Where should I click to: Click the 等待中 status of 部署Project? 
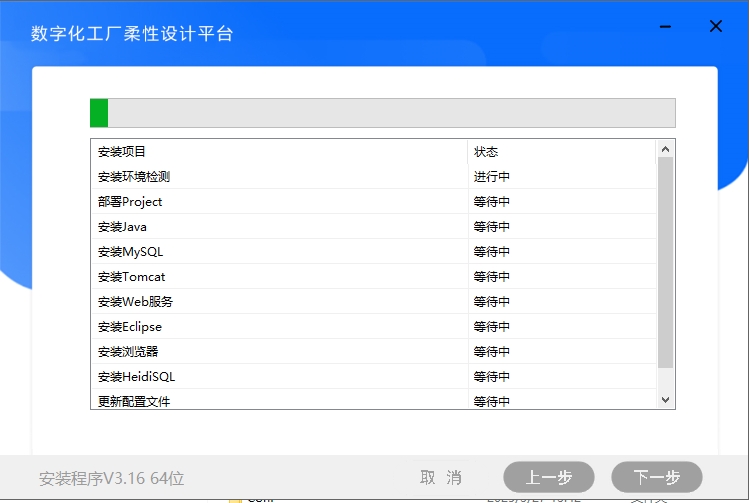tap(492, 202)
